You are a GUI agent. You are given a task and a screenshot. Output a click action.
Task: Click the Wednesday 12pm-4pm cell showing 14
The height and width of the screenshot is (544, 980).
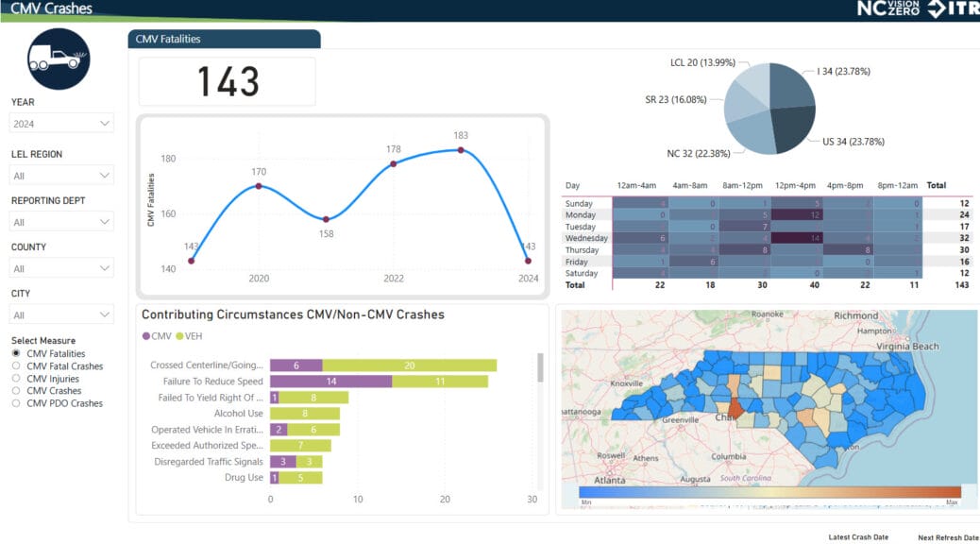click(797, 239)
